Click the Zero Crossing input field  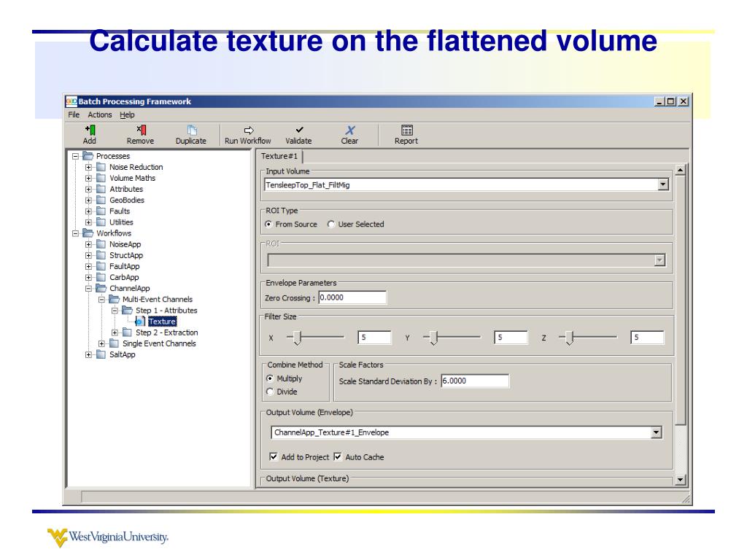(352, 297)
